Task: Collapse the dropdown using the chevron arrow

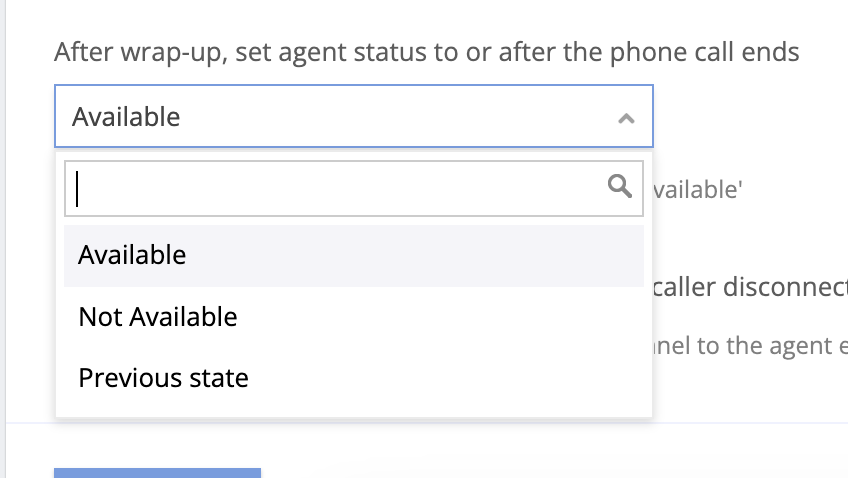Action: 626,118
